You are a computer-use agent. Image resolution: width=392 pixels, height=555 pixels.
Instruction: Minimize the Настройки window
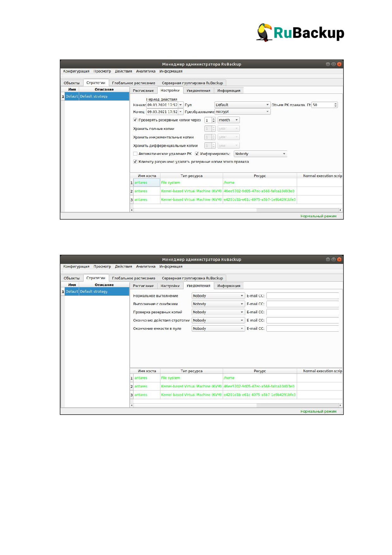[x=328, y=64]
